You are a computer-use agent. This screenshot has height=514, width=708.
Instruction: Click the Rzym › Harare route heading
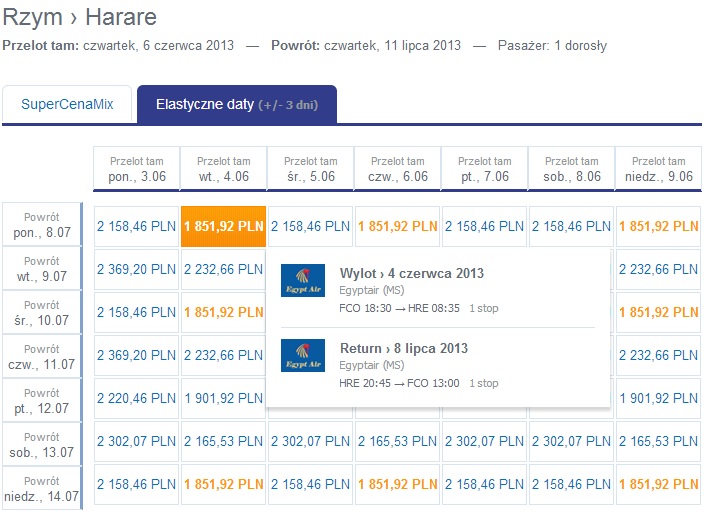[80, 17]
